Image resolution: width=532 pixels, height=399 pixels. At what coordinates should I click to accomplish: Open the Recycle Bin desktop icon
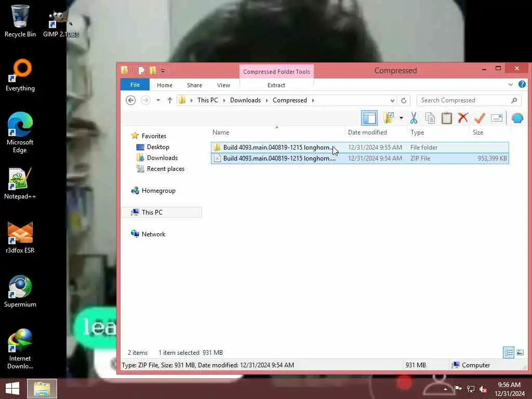point(20,21)
